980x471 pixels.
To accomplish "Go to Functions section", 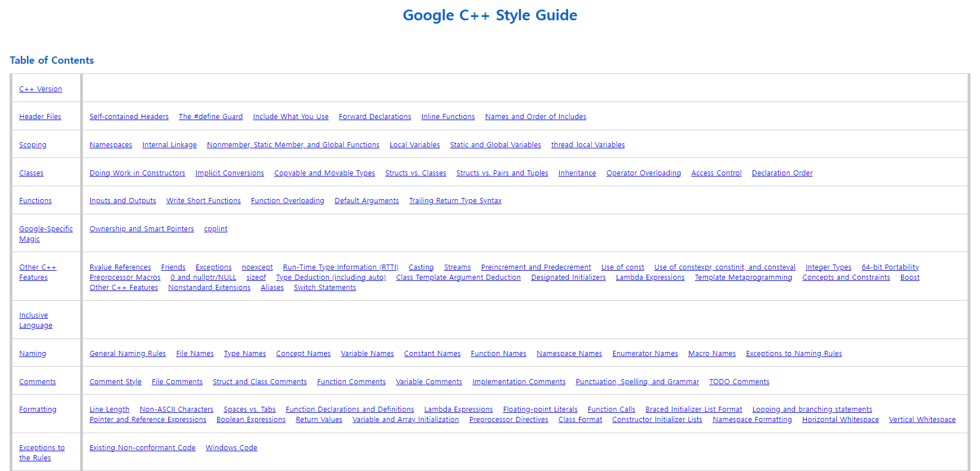I will (36, 201).
